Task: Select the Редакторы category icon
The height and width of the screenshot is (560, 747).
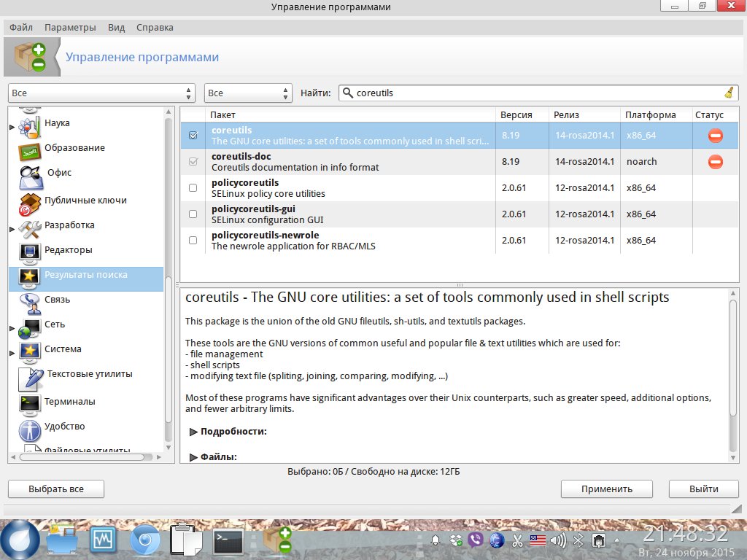Action: [x=29, y=253]
